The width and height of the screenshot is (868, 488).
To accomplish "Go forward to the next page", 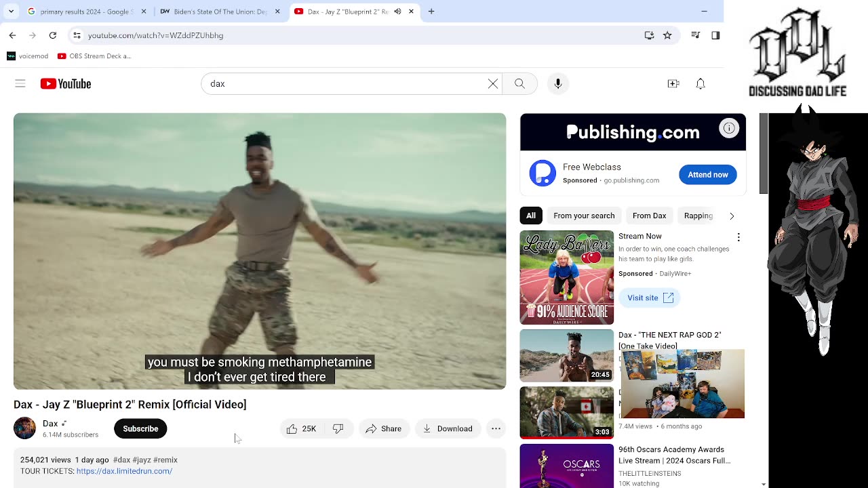I will (x=33, y=35).
